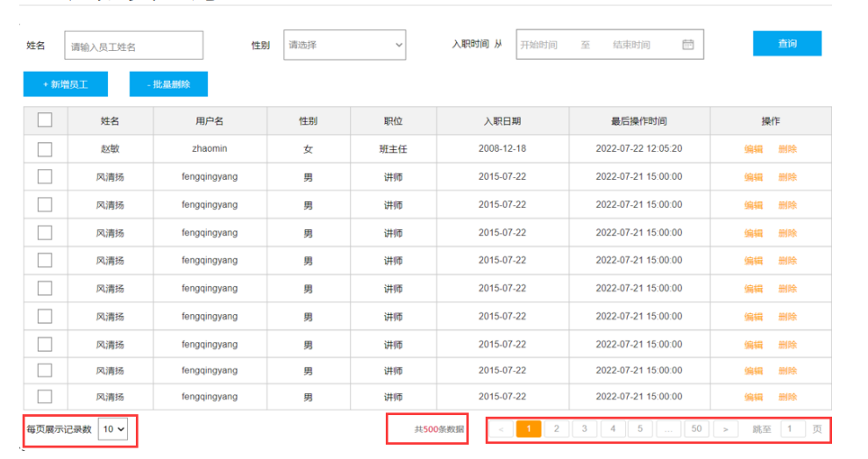Viewport: 868px width, 459px height.
Task: Go to previous page with the < arrow
Action: (x=501, y=429)
